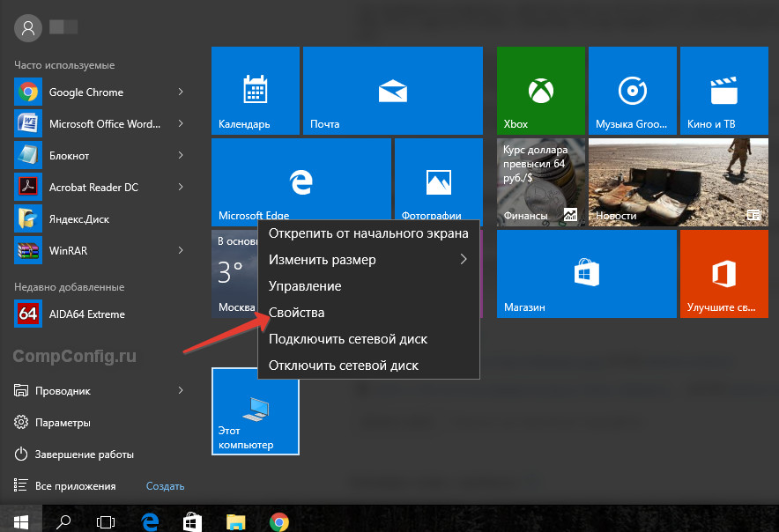779x532 pixels.
Task: Open the Movies and TV tile
Action: click(x=723, y=91)
